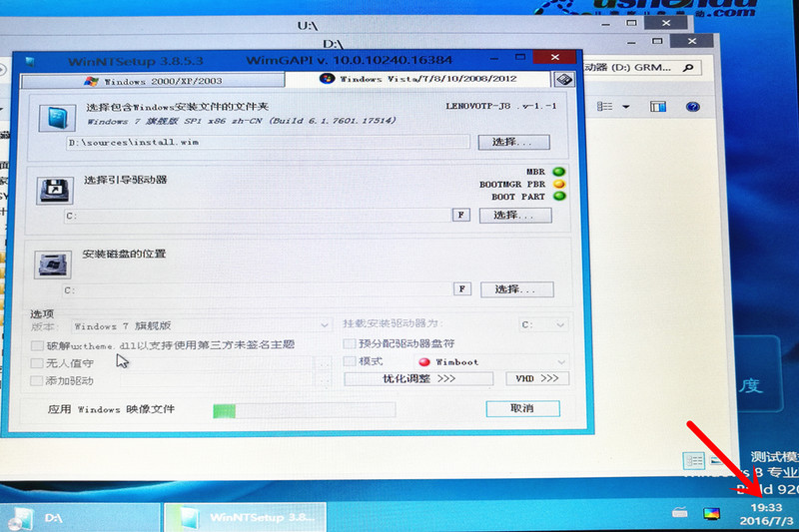The image size is (799, 532).
Task: Switch to Windows Vista/7/8/10/2008/2012 tab
Action: (x=417, y=79)
